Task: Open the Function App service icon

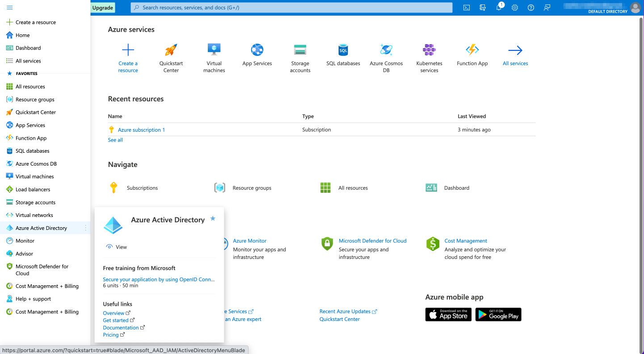Action: click(472, 50)
